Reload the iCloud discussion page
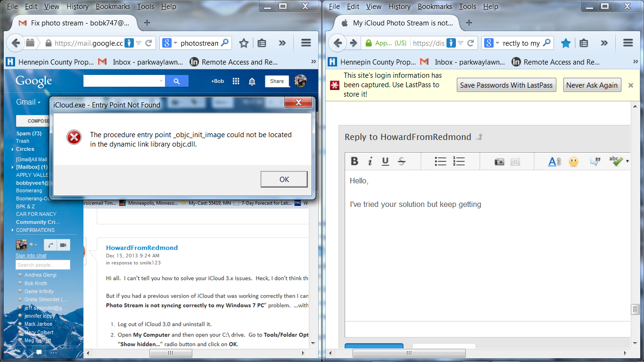The width and height of the screenshot is (644, 362). point(471,43)
